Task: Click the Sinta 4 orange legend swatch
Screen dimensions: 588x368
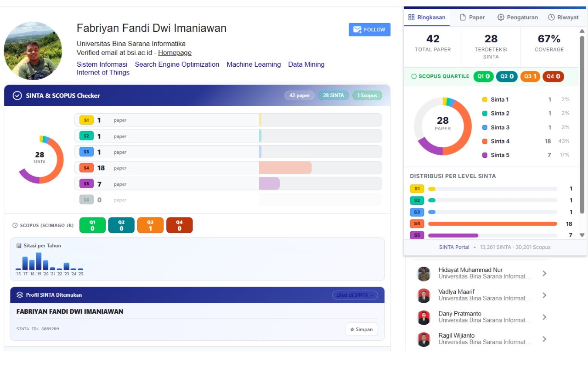Action: coord(485,141)
